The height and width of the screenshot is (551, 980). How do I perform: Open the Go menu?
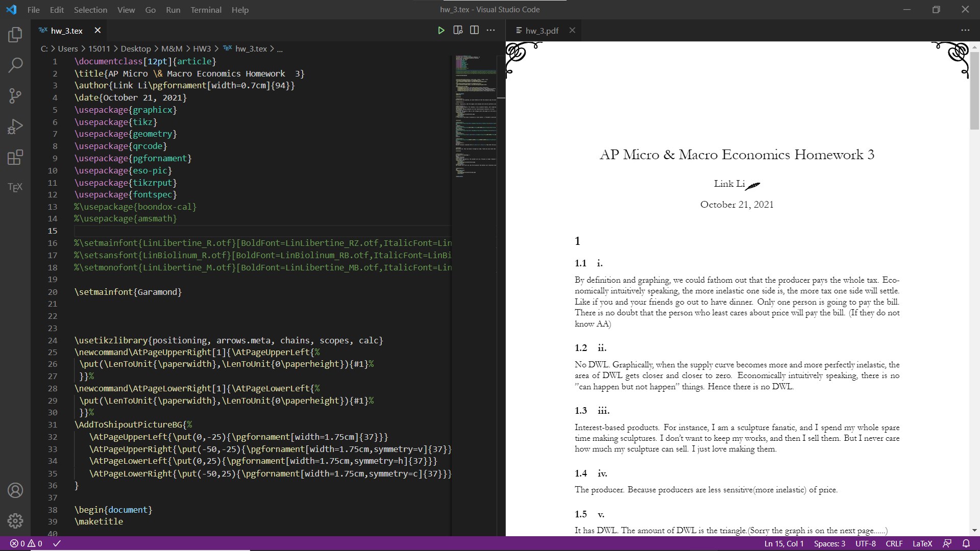[x=150, y=10]
